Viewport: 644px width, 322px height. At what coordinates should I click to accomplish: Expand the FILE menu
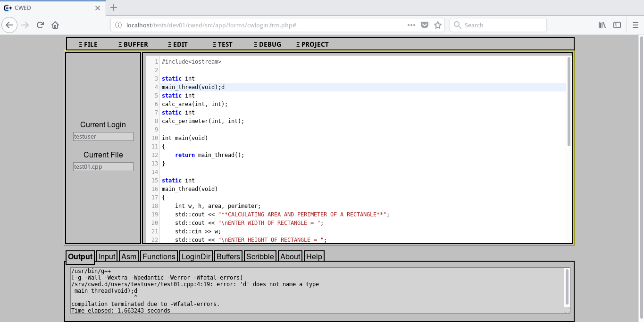pos(88,44)
